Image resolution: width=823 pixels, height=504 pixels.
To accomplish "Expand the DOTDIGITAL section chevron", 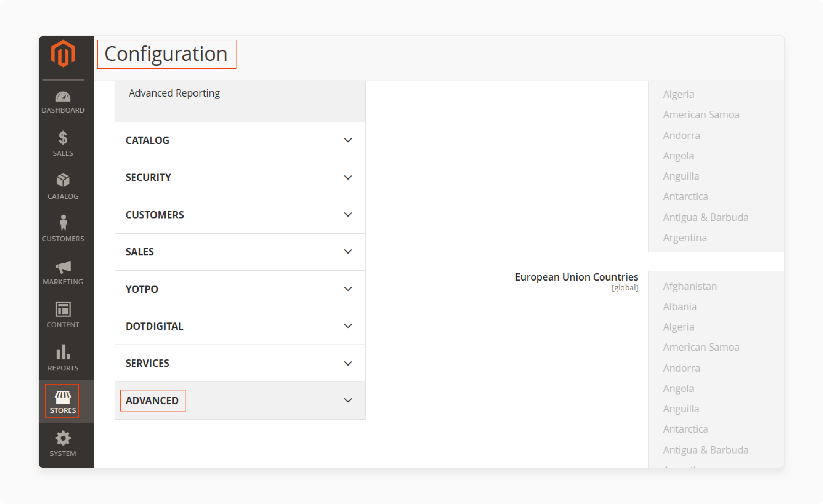I will 348,326.
